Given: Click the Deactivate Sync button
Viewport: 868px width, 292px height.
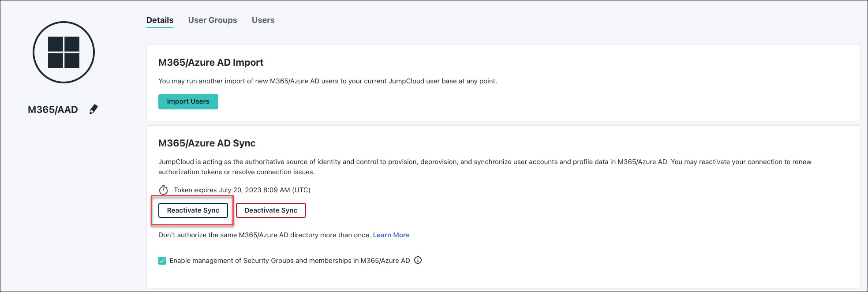Looking at the screenshot, I should [271, 210].
